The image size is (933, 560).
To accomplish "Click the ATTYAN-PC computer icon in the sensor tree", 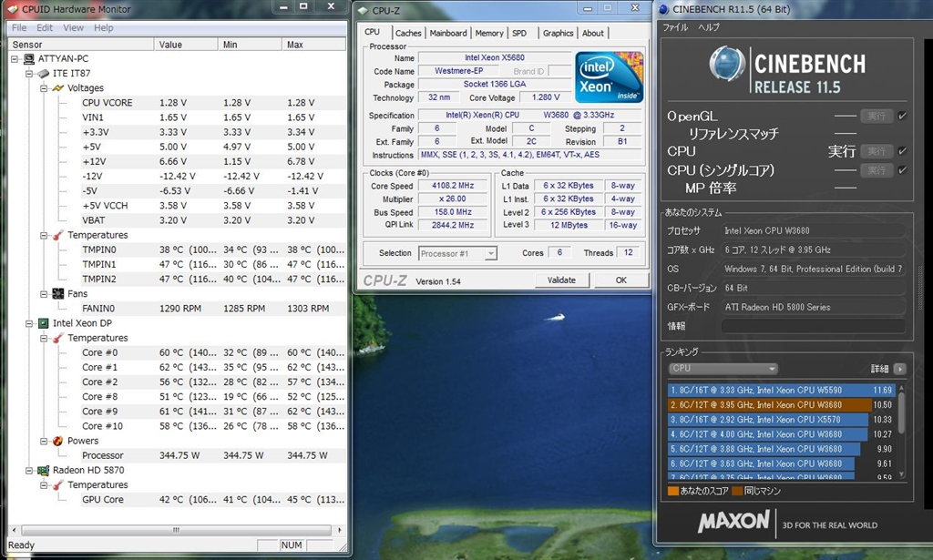I will click(28, 59).
